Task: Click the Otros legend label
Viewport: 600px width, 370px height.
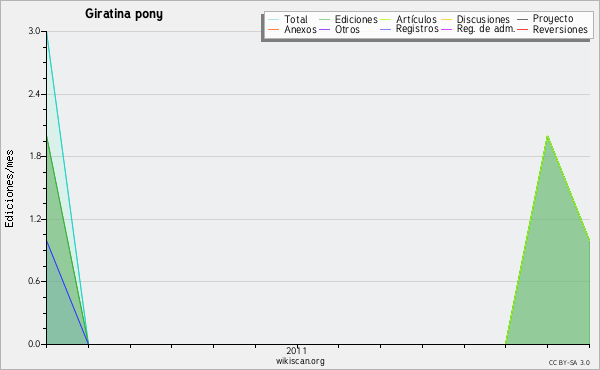Action: pyautogui.click(x=347, y=29)
